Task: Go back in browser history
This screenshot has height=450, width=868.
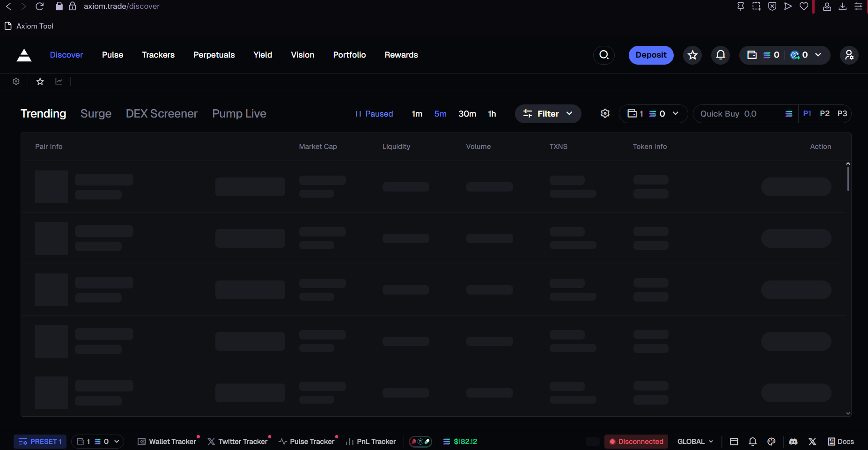Action: pos(8,6)
